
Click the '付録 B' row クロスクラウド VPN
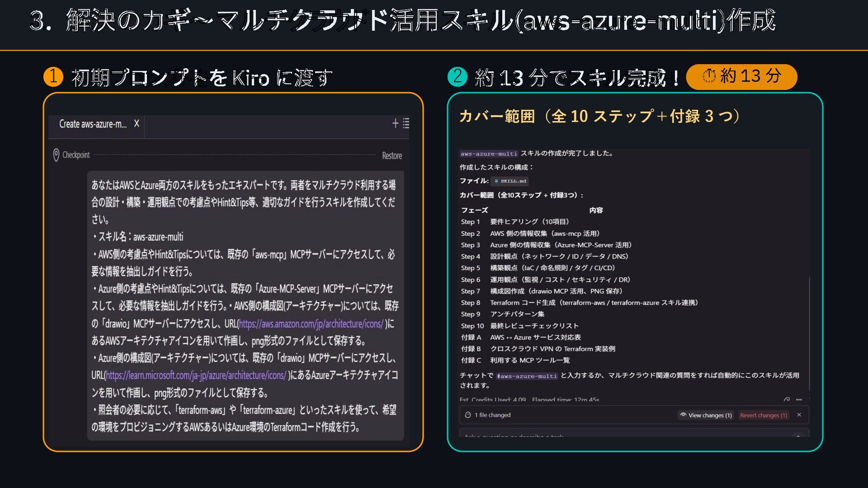click(x=538, y=349)
